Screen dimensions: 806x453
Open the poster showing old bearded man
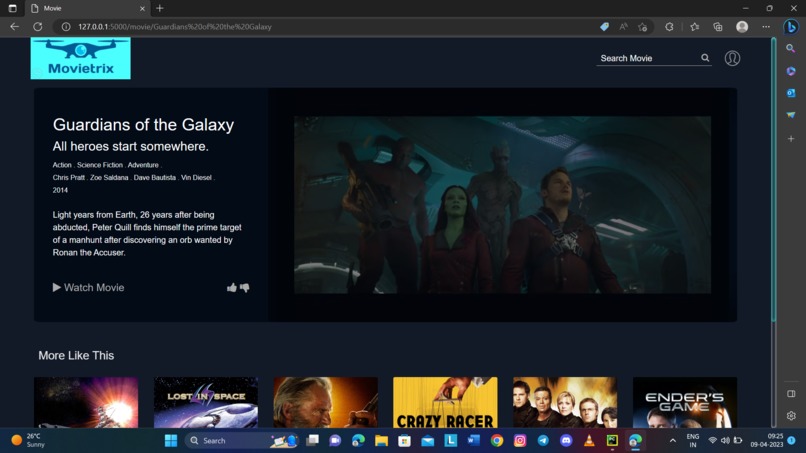point(325,402)
